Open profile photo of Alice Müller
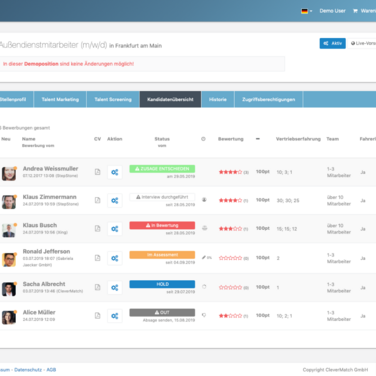Screen dimensions: 376x376 tap(9, 317)
